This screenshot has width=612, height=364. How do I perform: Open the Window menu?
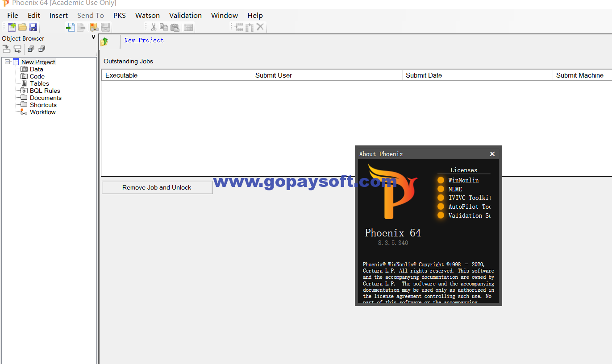click(x=225, y=15)
